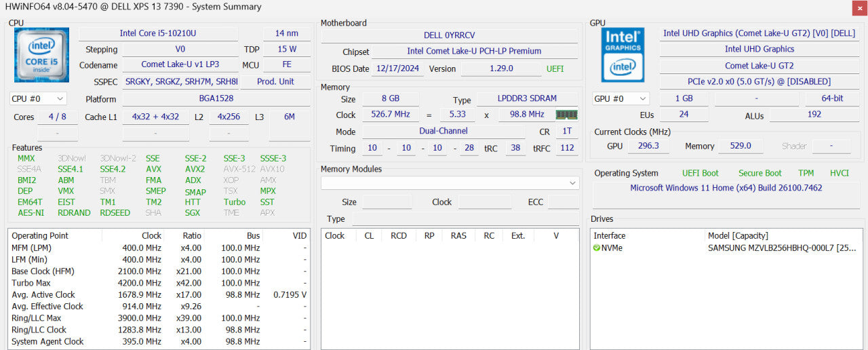This screenshot has height=350, width=868.
Task: Click the green NVMe drive status icon
Action: [x=597, y=248]
